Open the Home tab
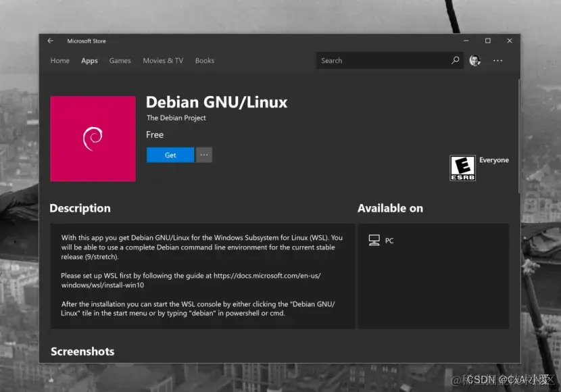Viewport: 561px width, 392px height. coord(59,60)
